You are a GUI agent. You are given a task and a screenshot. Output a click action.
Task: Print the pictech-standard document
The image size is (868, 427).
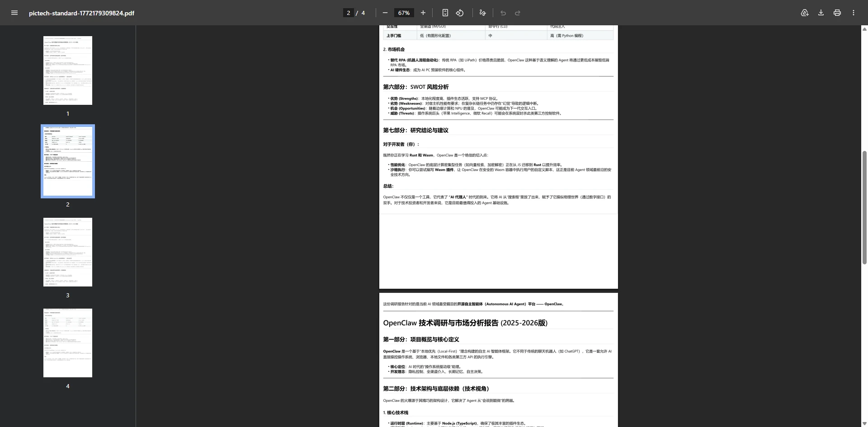pyautogui.click(x=837, y=13)
